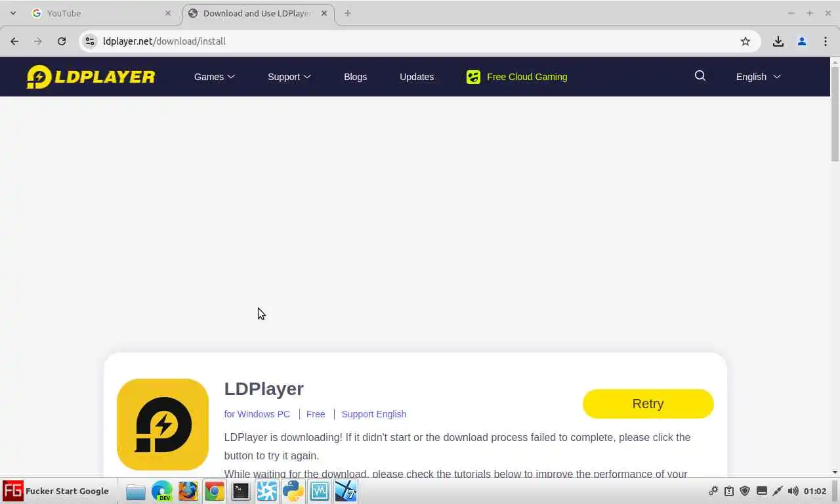The width and height of the screenshot is (840, 504).
Task: Open a new browser tab
Action: click(348, 13)
